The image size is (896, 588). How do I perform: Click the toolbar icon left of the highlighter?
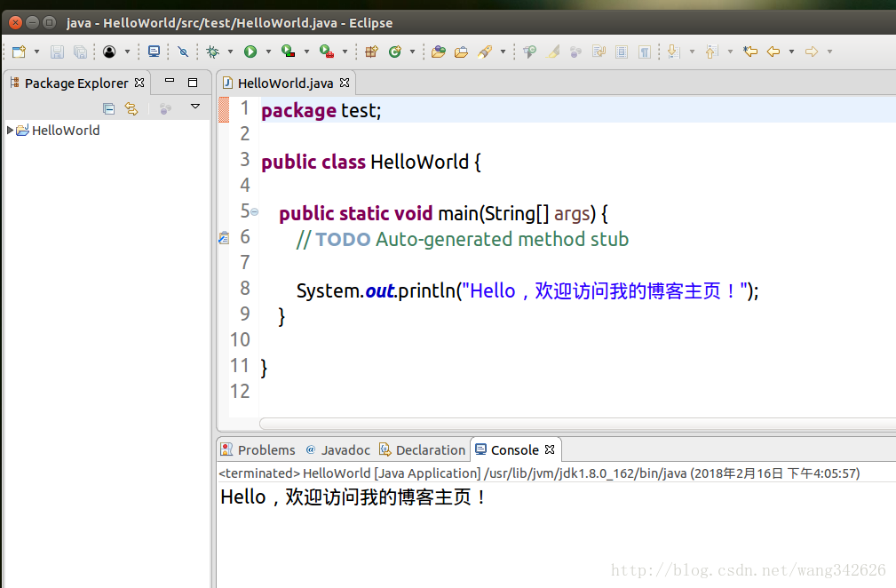click(530, 52)
